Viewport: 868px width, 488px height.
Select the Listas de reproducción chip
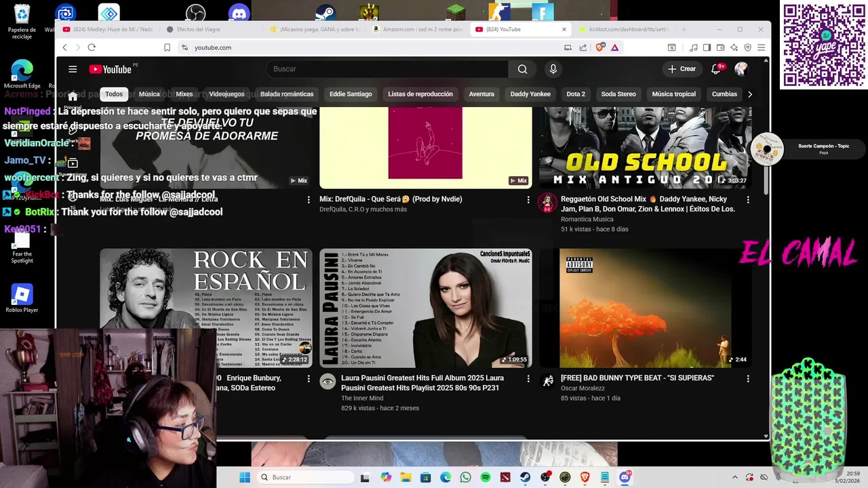tap(420, 94)
